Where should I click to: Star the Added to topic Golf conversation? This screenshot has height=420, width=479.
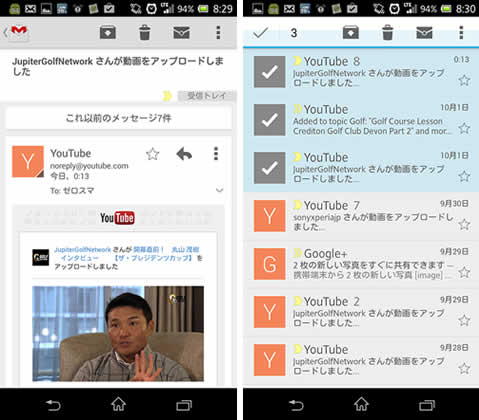point(464,128)
